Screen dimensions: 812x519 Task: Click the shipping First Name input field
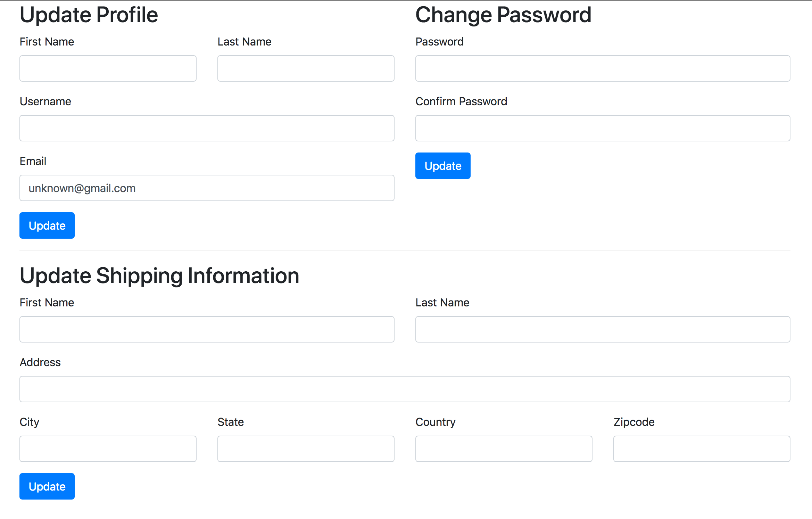pyautogui.click(x=207, y=329)
